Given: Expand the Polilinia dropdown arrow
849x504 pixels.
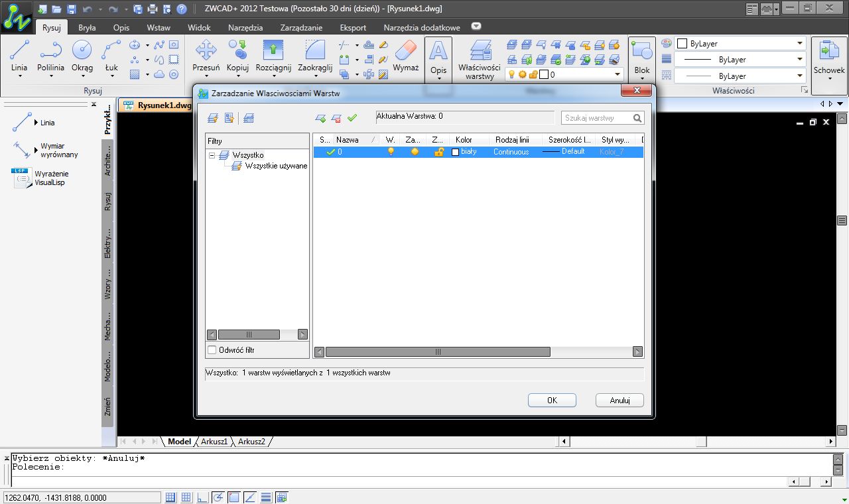Looking at the screenshot, I should [x=51, y=76].
